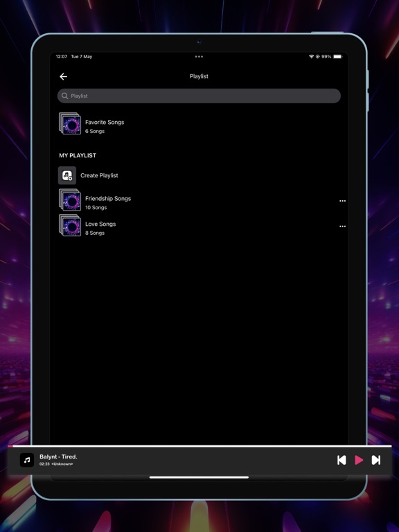This screenshot has width=399, height=532.
Task: Open more options for Love Songs
Action: pos(342,227)
